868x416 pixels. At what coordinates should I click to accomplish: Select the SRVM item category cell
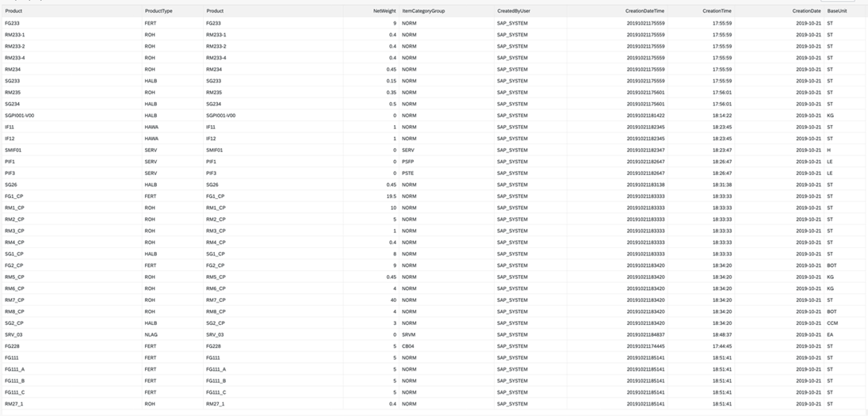409,334
